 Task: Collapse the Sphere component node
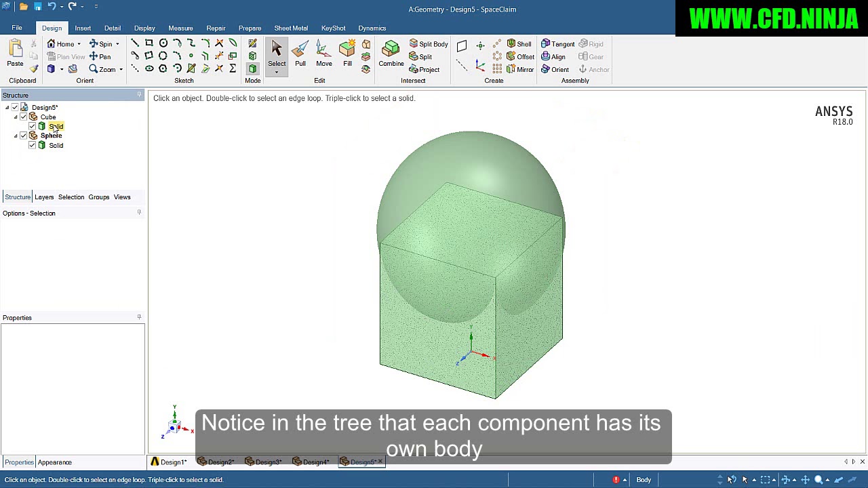tap(16, 136)
